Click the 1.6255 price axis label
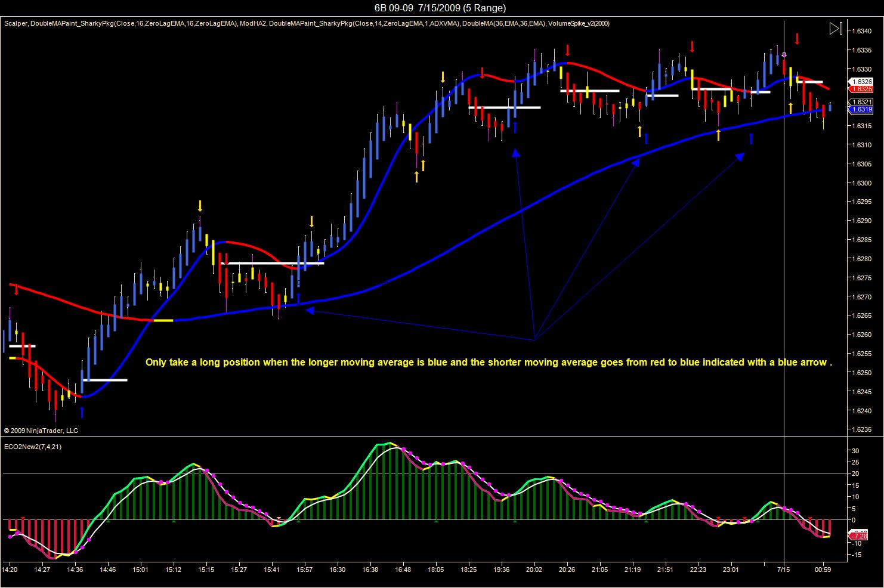This screenshot has width=884, height=588. 862,354
